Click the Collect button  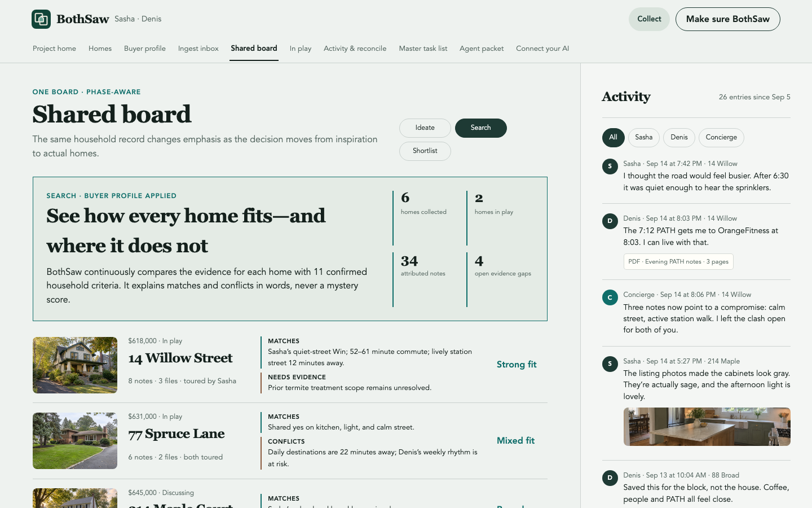[649, 19]
